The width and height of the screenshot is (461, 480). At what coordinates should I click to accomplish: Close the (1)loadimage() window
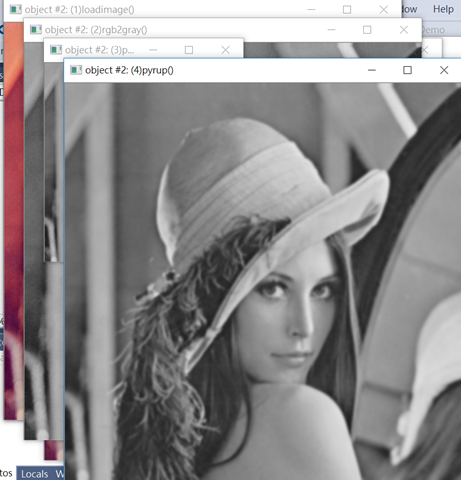[384, 9]
